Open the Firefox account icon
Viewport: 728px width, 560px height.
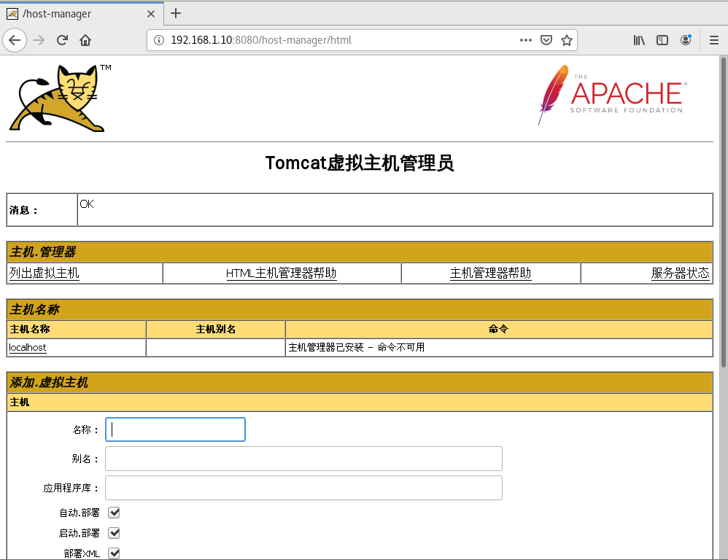point(686,40)
